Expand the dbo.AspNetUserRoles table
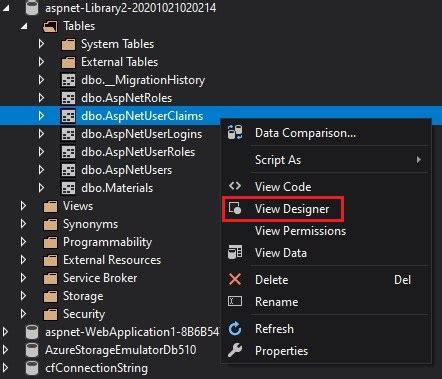The width and height of the screenshot is (442, 379). 41,152
